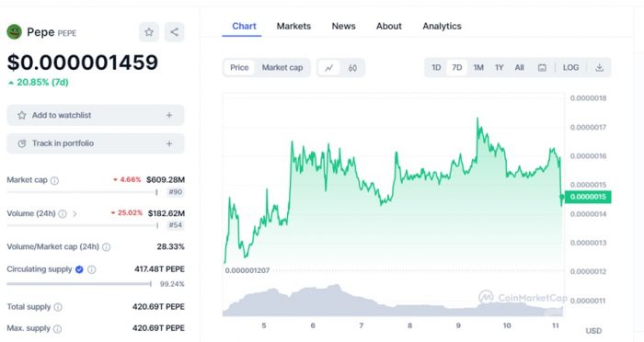
Task: Click the star favorite icon beside Pepe
Action: click(x=149, y=32)
